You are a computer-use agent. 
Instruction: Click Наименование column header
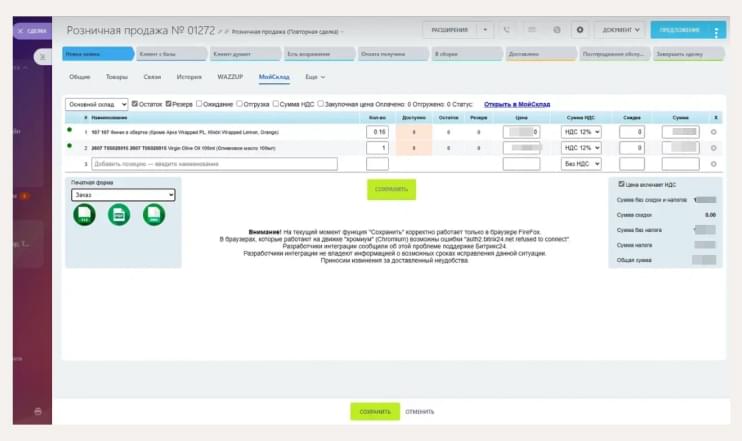pos(109,117)
